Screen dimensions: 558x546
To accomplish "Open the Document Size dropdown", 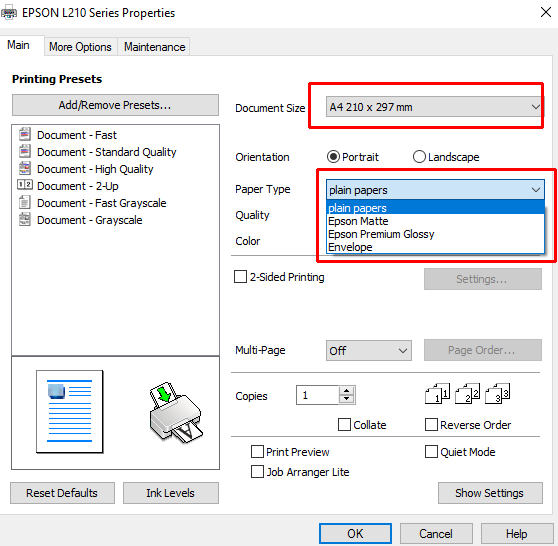I will (x=434, y=107).
